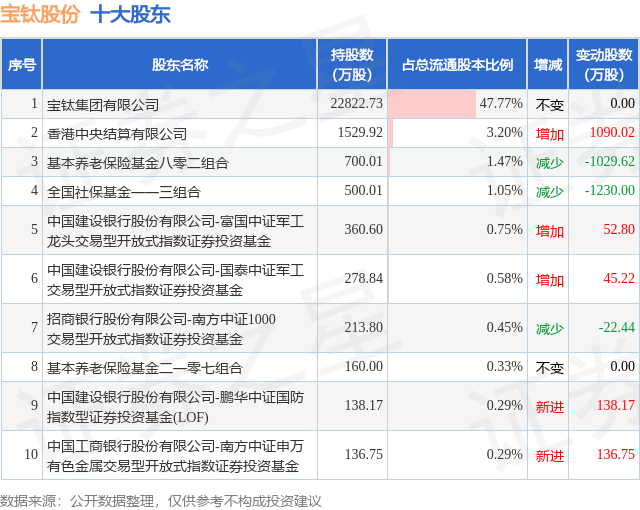The height and width of the screenshot is (510, 640).
Task: Click holding value 500.01
Action: coord(363,190)
